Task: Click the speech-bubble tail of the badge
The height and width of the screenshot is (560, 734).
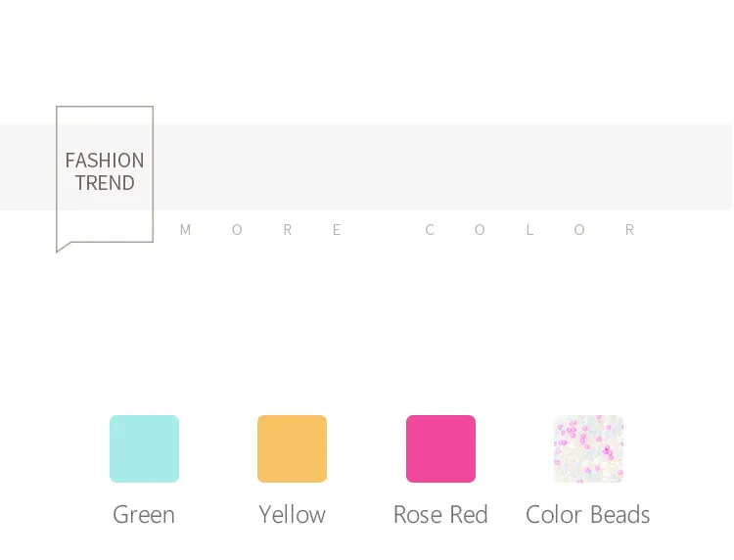Action: pos(65,247)
